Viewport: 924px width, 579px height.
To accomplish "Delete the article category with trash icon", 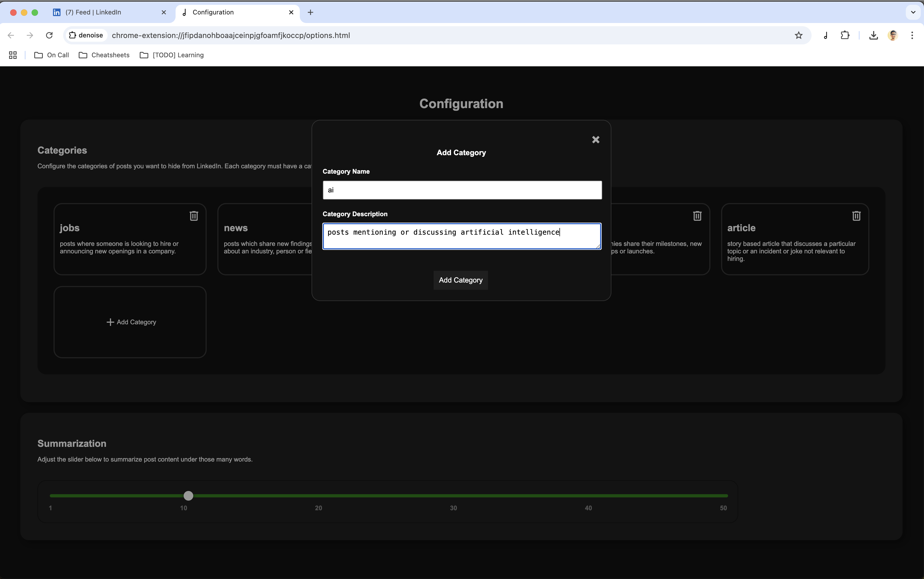I will [856, 216].
